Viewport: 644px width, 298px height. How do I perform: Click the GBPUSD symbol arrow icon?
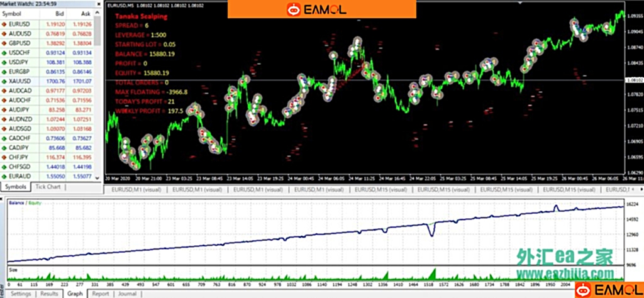pos(4,43)
